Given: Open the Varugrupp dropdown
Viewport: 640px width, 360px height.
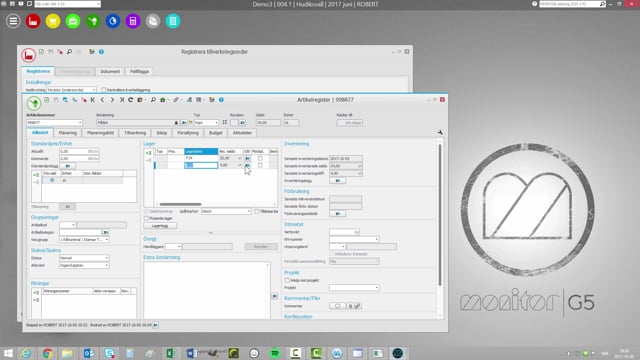Looking at the screenshot, I should [x=107, y=240].
